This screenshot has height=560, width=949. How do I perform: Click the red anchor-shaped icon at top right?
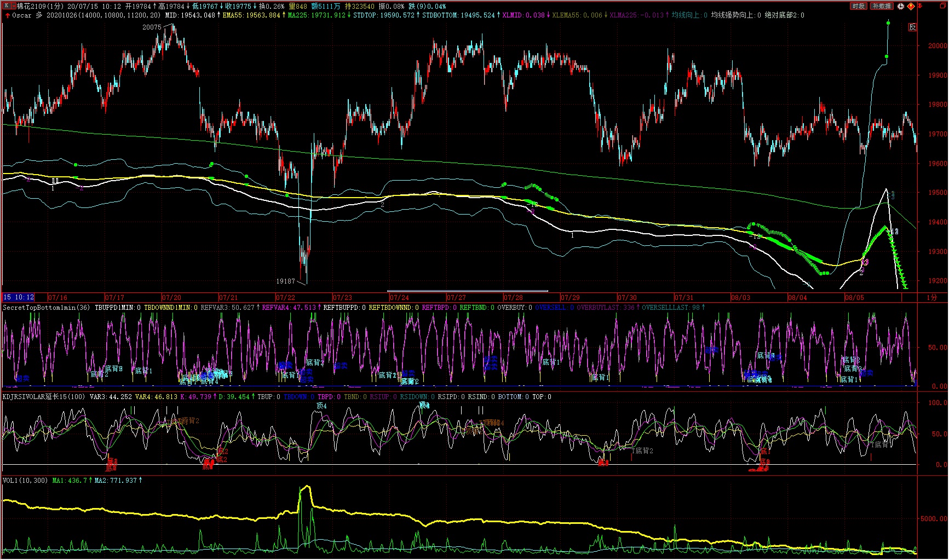coord(921,6)
